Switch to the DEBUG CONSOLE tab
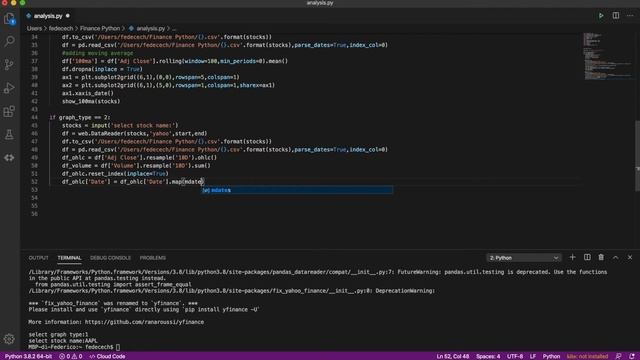 pyautogui.click(x=110, y=258)
